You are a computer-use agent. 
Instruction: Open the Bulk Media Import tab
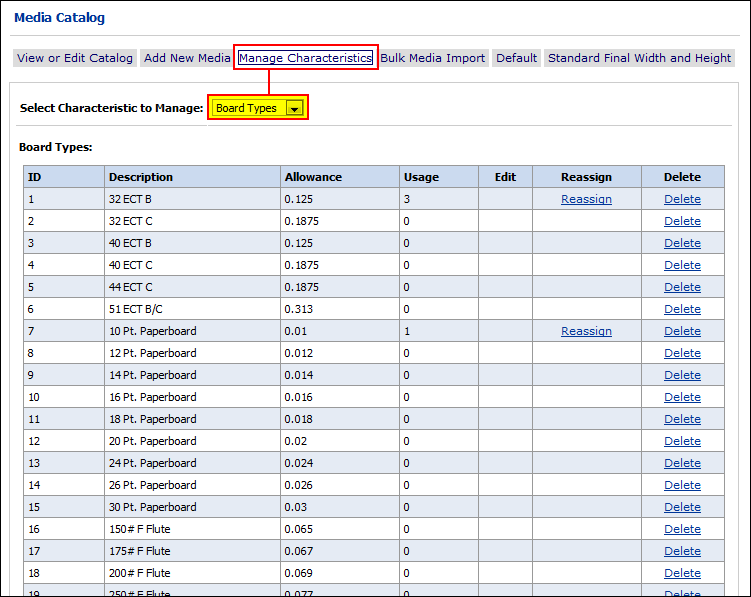coord(432,58)
